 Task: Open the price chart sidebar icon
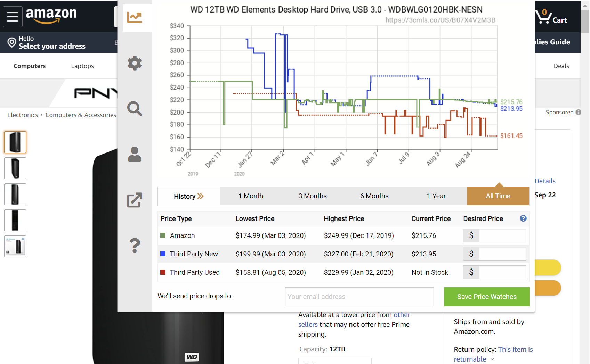point(135,17)
